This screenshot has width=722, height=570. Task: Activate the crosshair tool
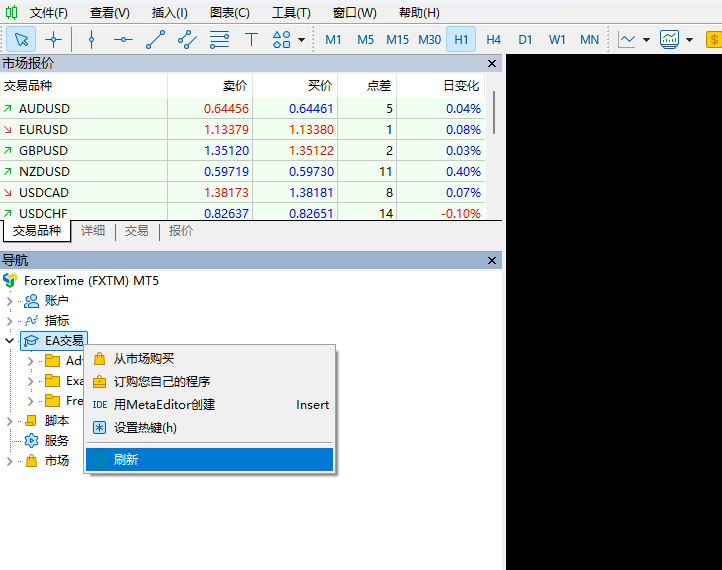[x=54, y=39]
